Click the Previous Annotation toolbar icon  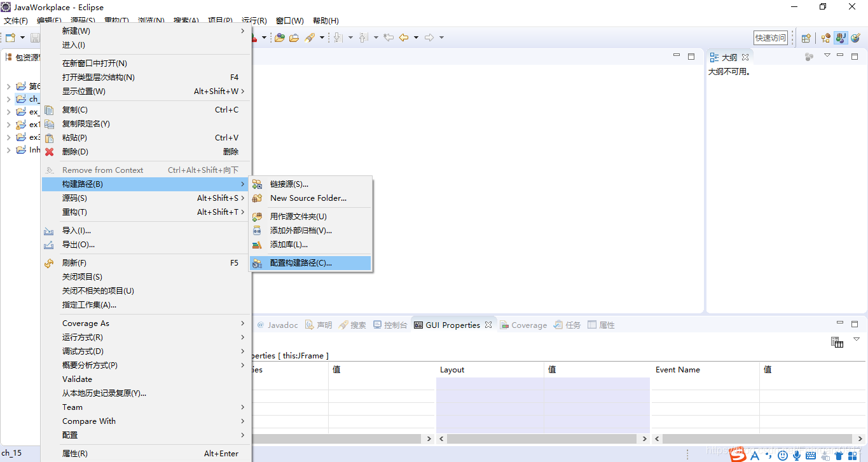364,37
